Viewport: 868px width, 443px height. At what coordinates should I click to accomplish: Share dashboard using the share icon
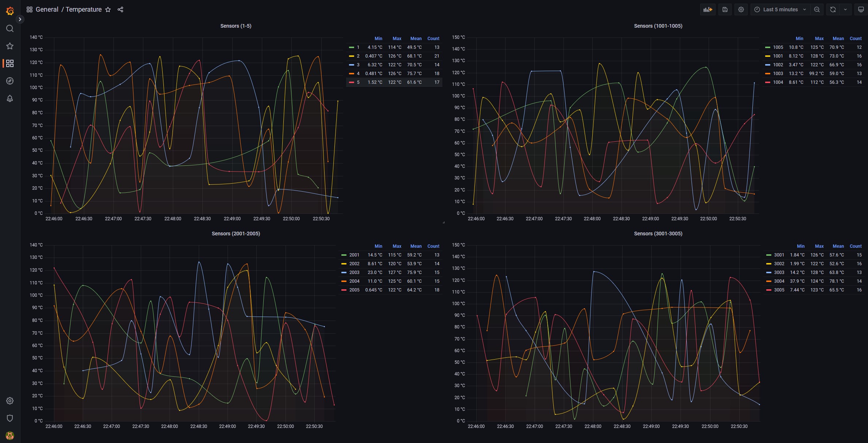tap(120, 9)
